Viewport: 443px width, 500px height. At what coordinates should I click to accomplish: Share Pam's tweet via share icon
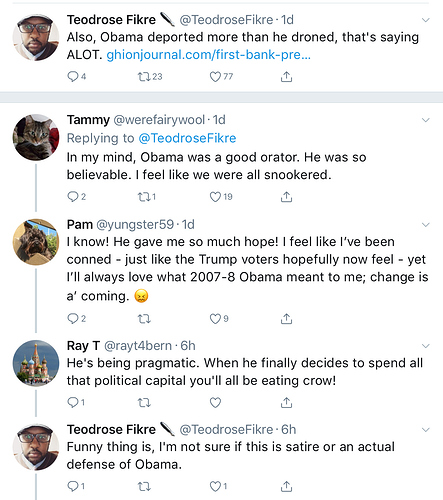point(286,319)
